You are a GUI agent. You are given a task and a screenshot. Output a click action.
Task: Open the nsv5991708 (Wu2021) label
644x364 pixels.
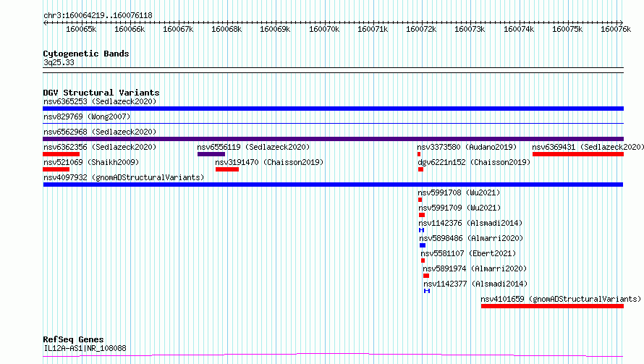459,192
